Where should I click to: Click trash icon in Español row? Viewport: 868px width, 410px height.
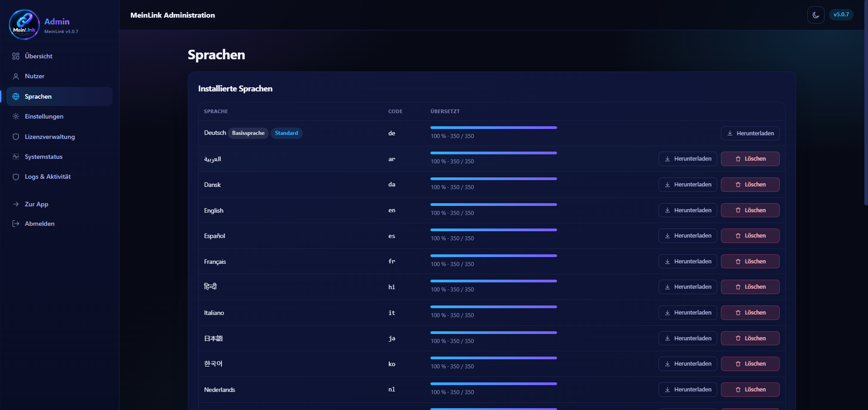pyautogui.click(x=738, y=236)
